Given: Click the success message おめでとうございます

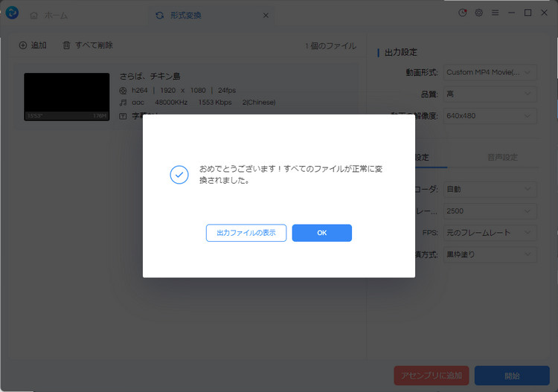Looking at the screenshot, I should [290, 174].
